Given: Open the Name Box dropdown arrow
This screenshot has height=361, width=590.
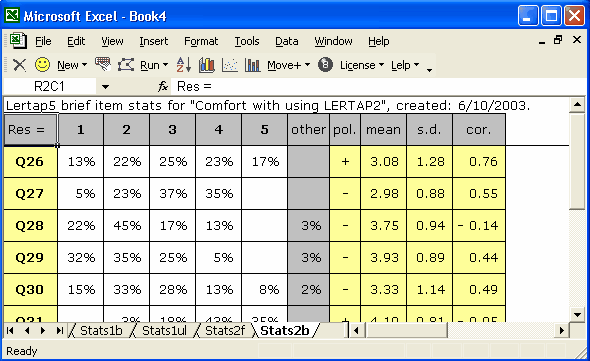Looking at the screenshot, I should pyautogui.click(x=105, y=87).
